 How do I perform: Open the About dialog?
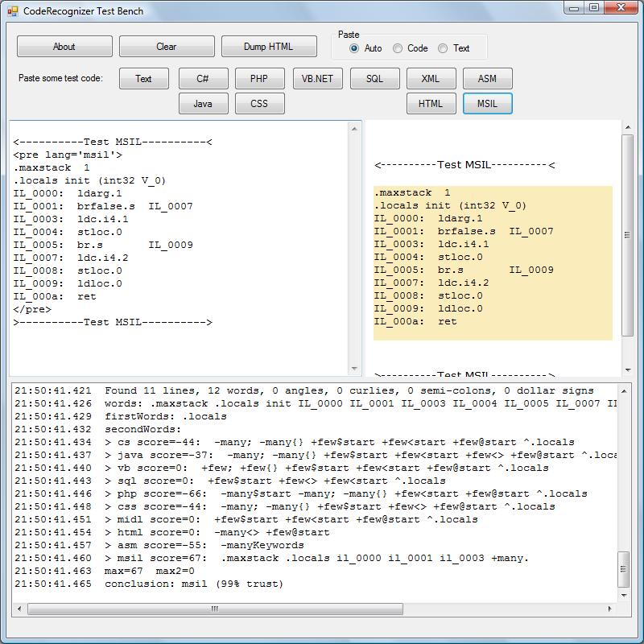click(64, 47)
